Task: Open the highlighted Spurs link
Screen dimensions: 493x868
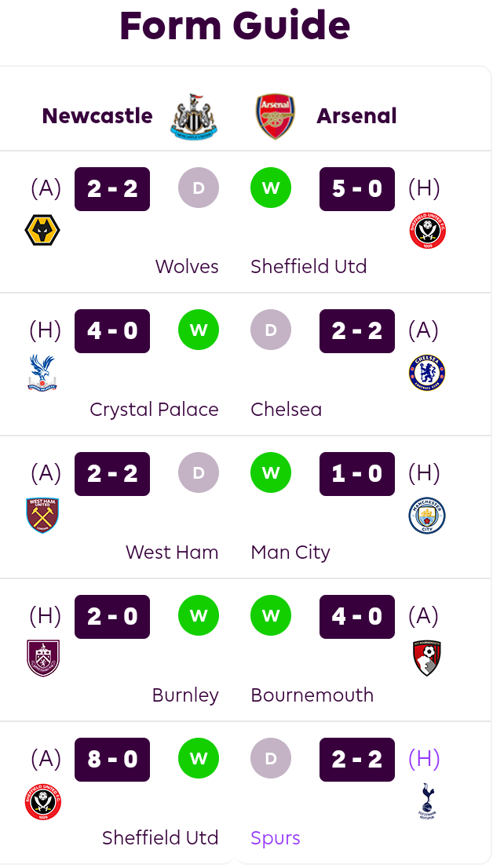Action: click(276, 838)
